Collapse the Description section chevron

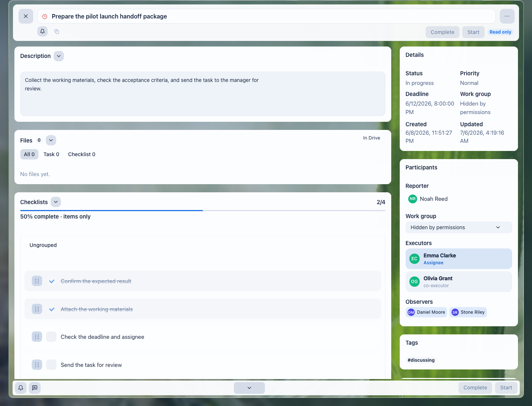(x=59, y=56)
